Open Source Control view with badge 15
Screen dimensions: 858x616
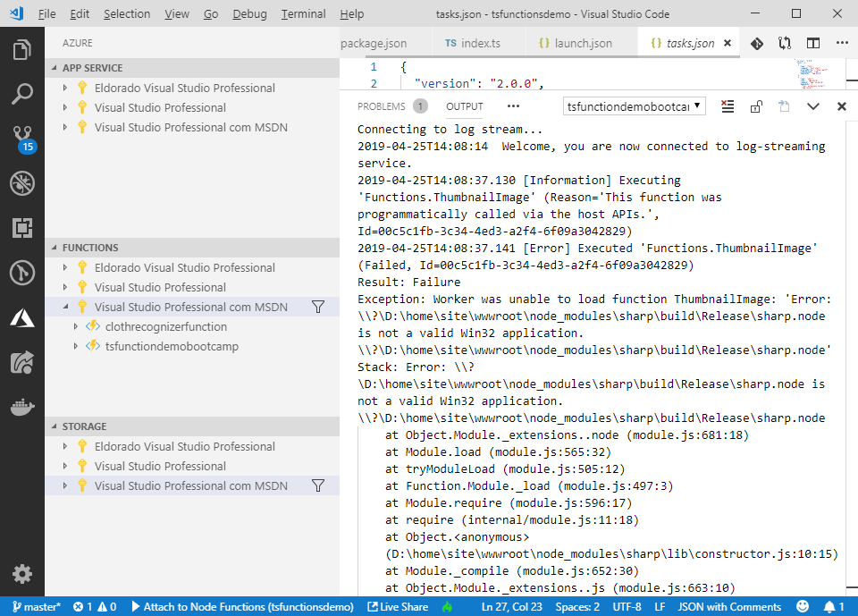[23, 139]
